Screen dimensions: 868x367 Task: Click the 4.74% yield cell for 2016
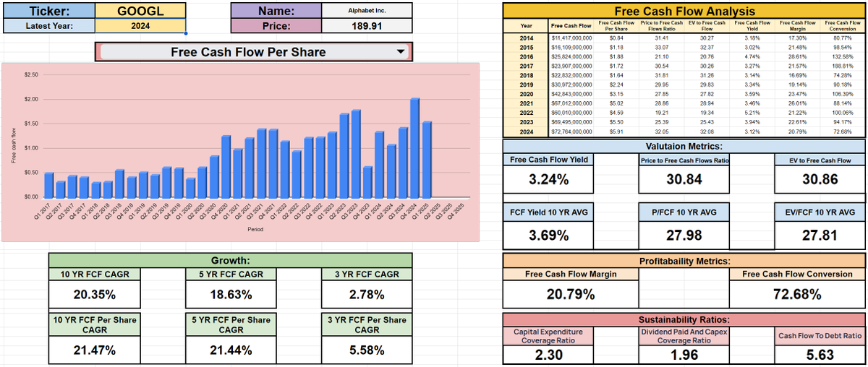(752, 56)
